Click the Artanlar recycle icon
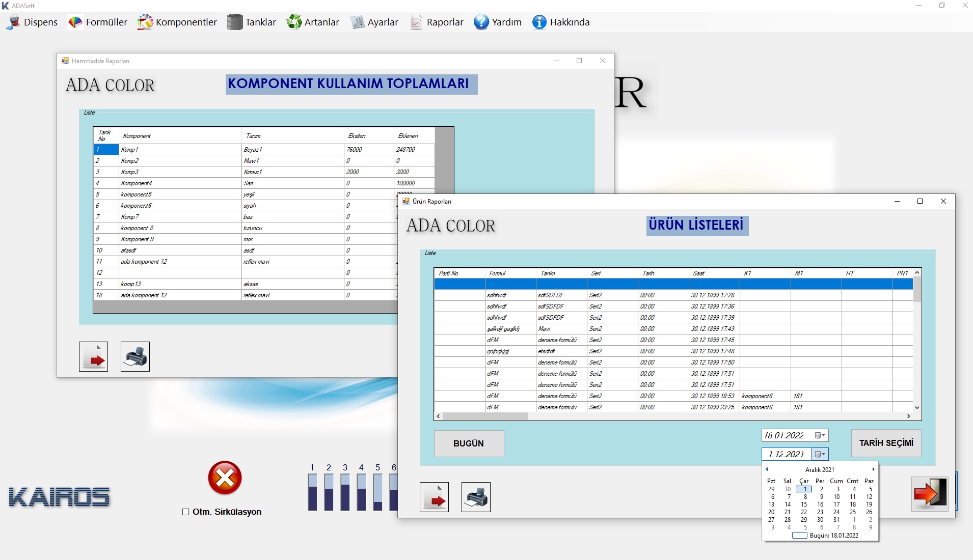Image resolution: width=973 pixels, height=560 pixels. pyautogui.click(x=294, y=22)
